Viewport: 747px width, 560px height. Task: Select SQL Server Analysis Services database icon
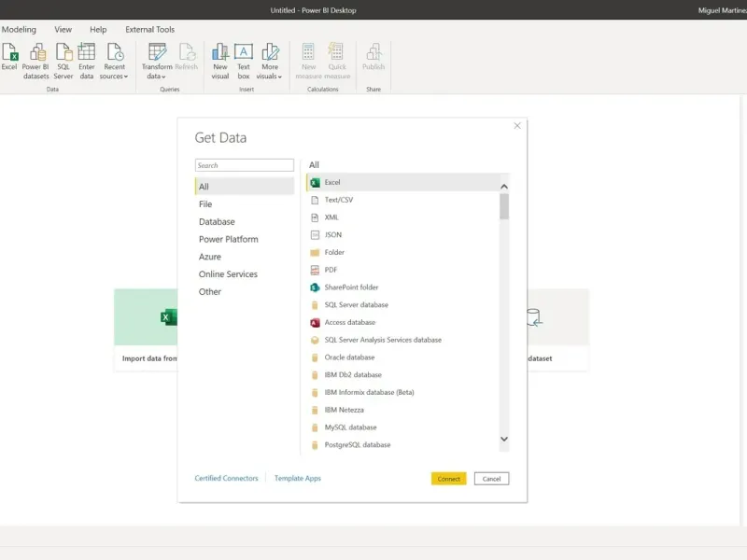315,340
